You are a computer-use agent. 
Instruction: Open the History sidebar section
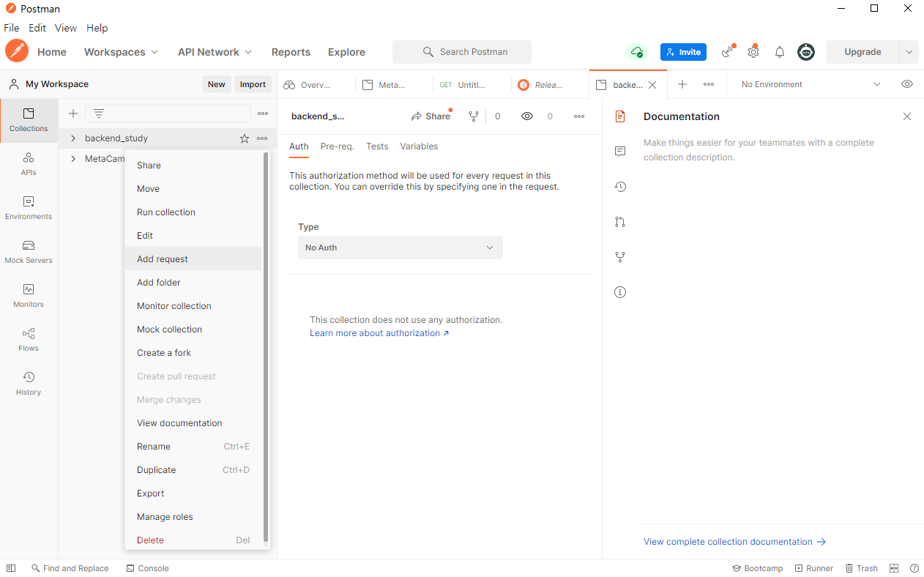click(29, 384)
